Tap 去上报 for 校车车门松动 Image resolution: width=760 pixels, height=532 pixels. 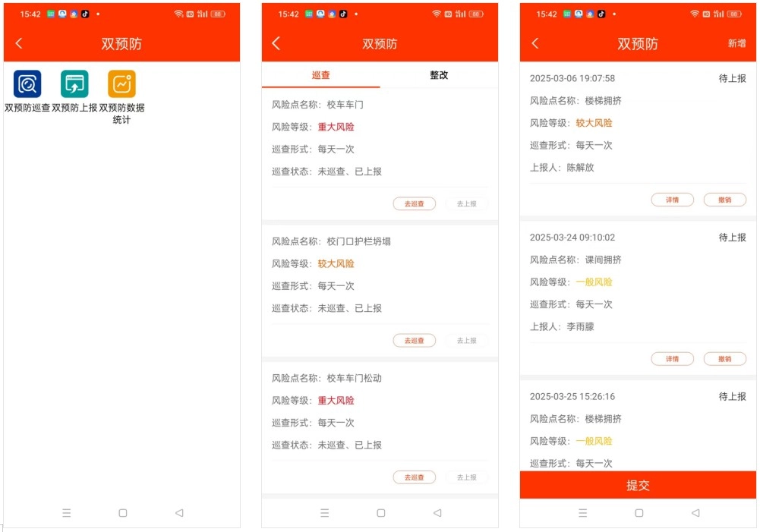(466, 477)
